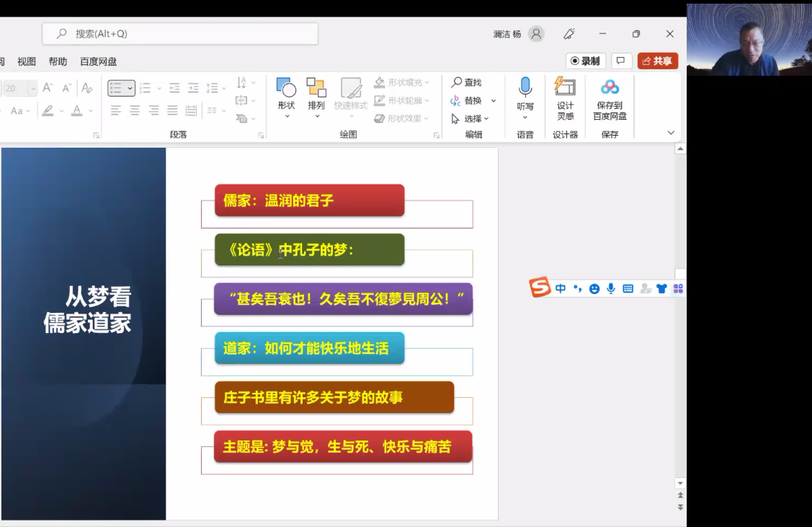Image resolution: width=812 pixels, height=527 pixels.
Task: Open the comments pane icon
Action: click(x=621, y=61)
